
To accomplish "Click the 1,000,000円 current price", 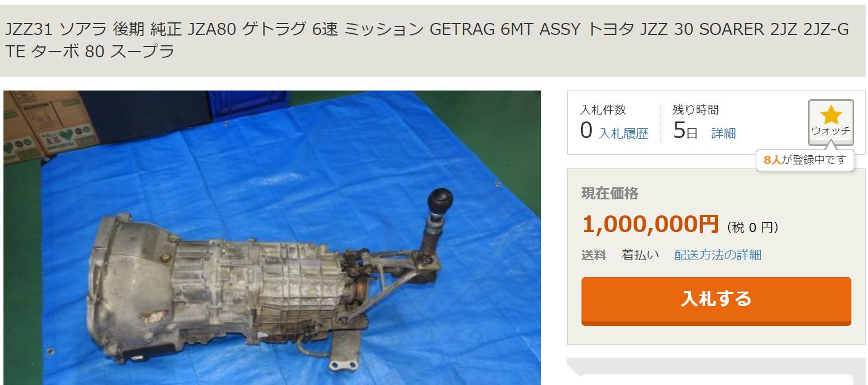I will [x=650, y=224].
